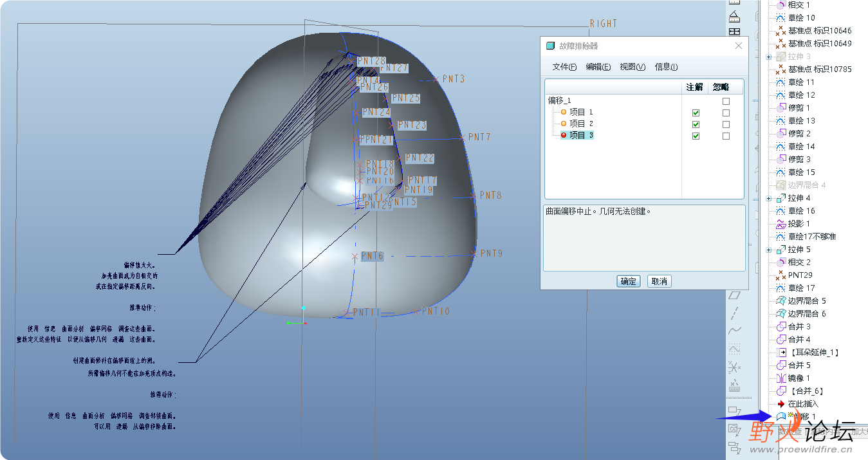Check the 忽略 checkbox for 偏移_1

(726, 101)
